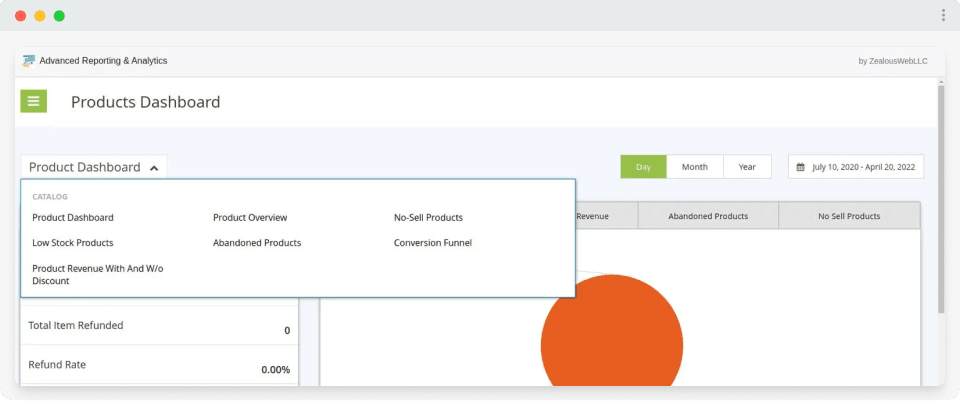Viewport: 960px width, 408px height.
Task: Select Product Revenue With And W/o Discount
Action: (x=96, y=274)
